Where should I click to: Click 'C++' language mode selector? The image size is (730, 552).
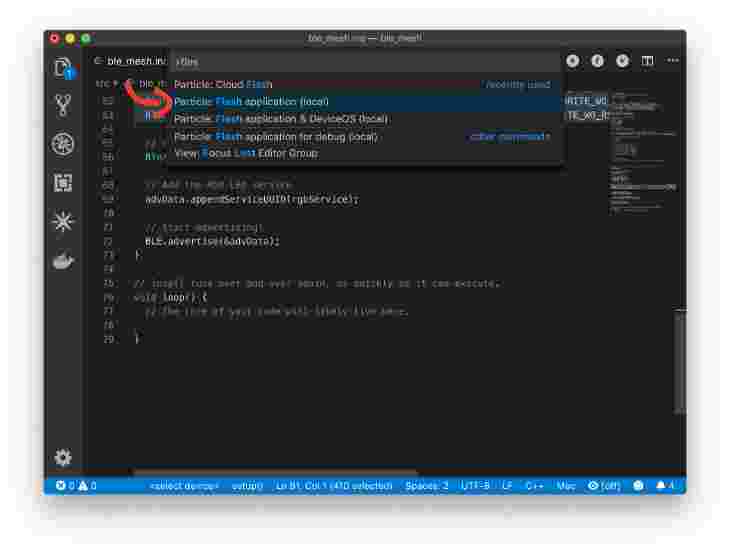pos(534,485)
